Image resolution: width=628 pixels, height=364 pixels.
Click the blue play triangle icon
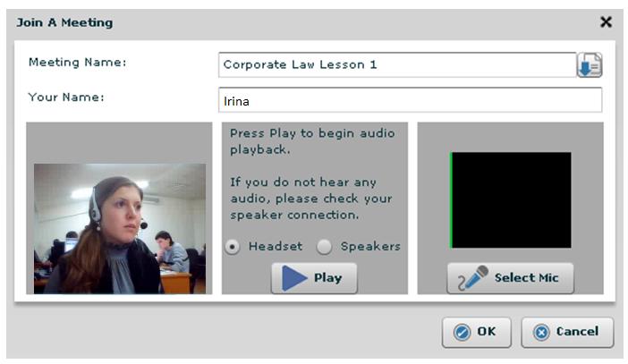pos(294,278)
